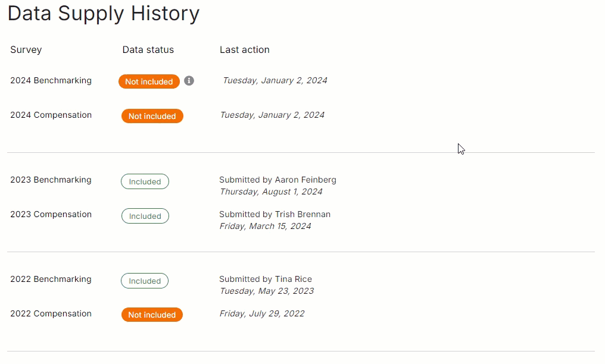Click the 2022 Compensation Not included badge
Viewport: 605px width, 364px height.
tap(152, 315)
